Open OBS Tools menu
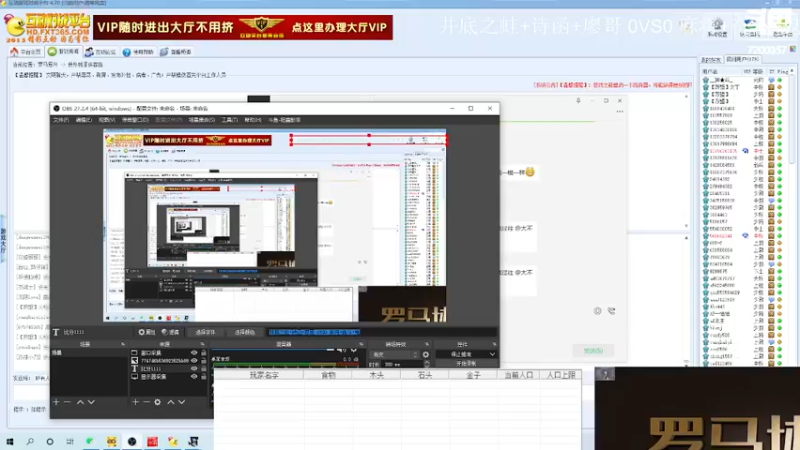The image size is (800, 450). coord(230,120)
